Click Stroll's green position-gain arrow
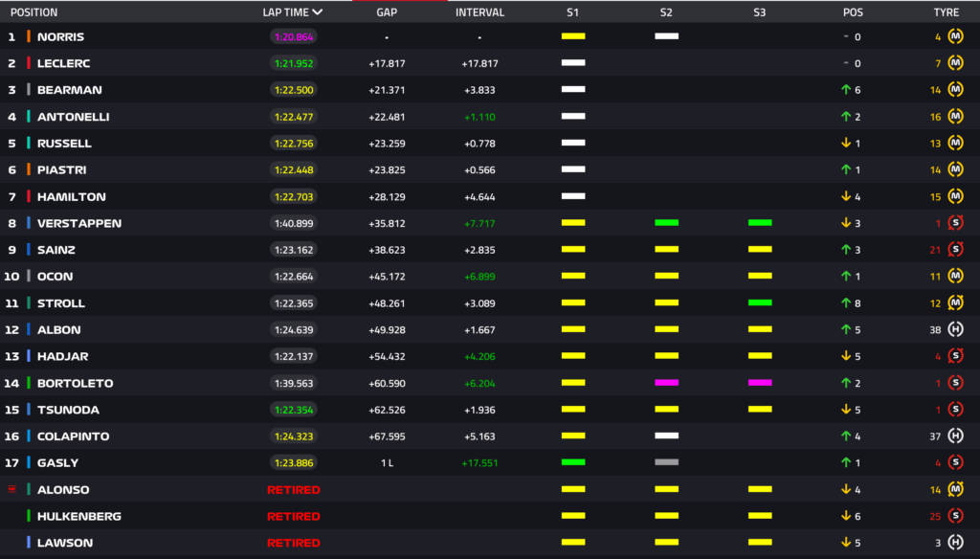 (846, 302)
